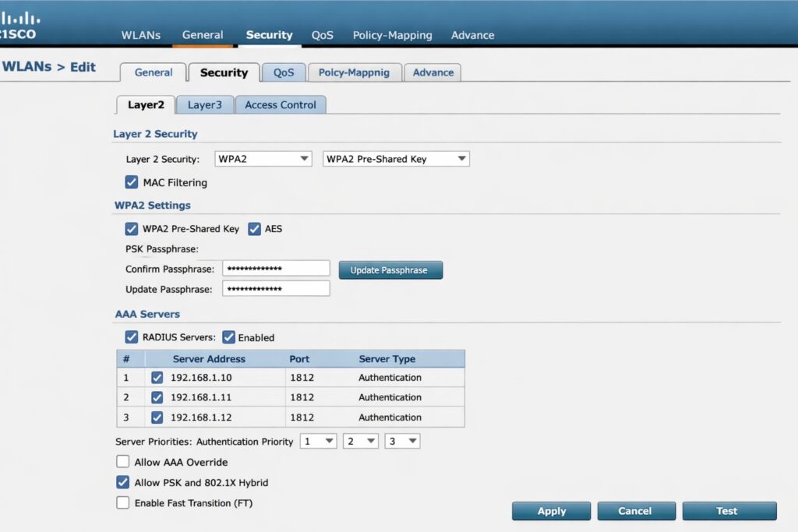This screenshot has height=532, width=798.
Task: Open the Advance tab
Action: point(433,72)
